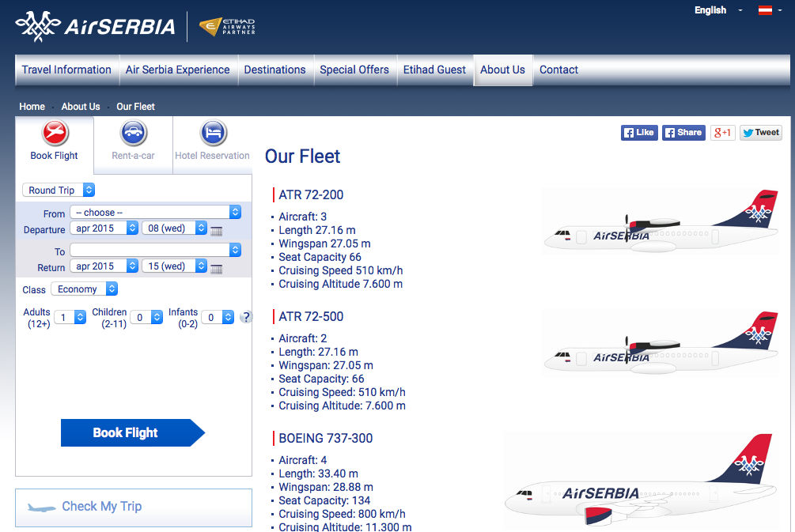Open the About Us menu
Screen dimensions: 795x532
coord(503,70)
